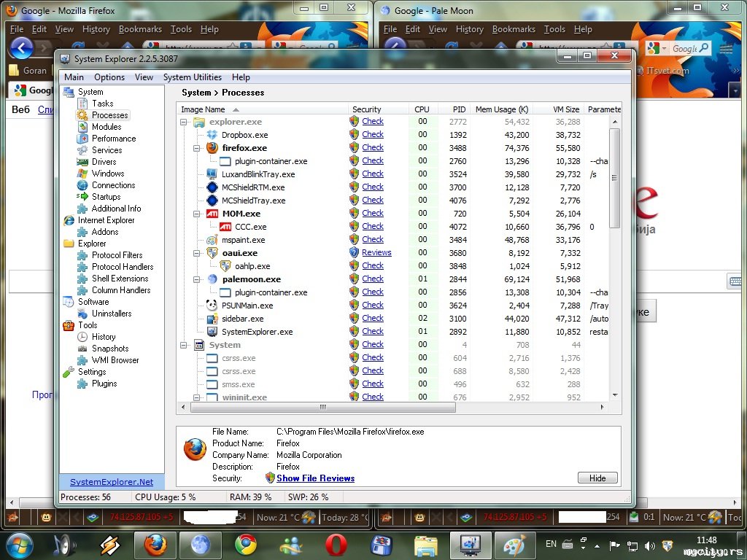
Task: Open the Tasks item in the sidebar
Action: tap(102, 104)
